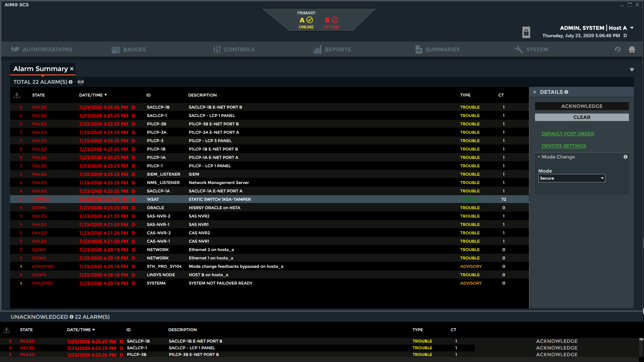Close the Alarm Summary tab
644x362 pixels.
pos(72,69)
